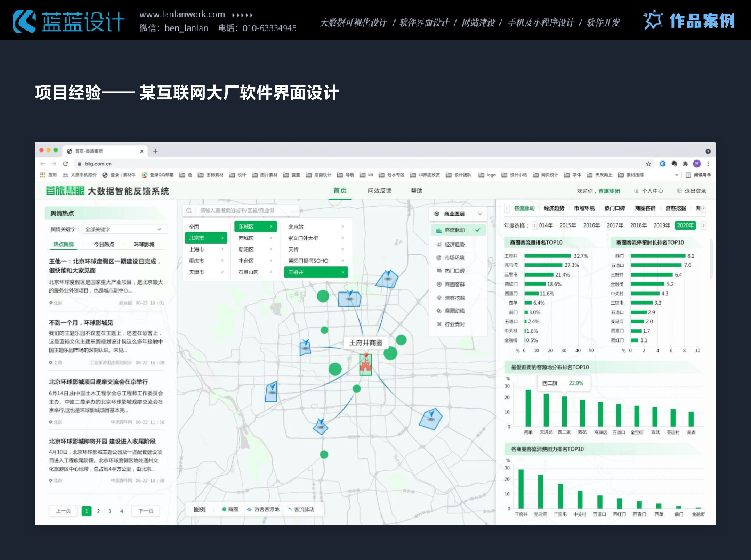
Task: Click the bookmark star icon
Action: tap(648, 164)
